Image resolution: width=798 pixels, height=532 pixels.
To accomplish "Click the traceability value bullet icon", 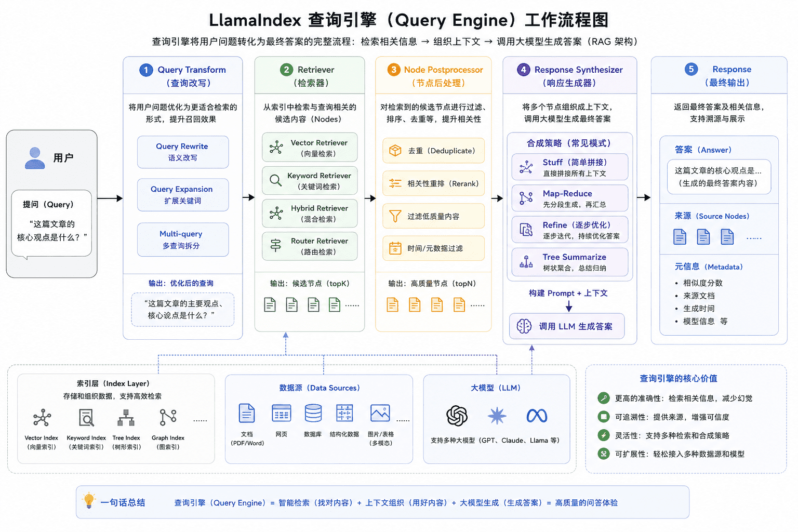I will tap(604, 417).
